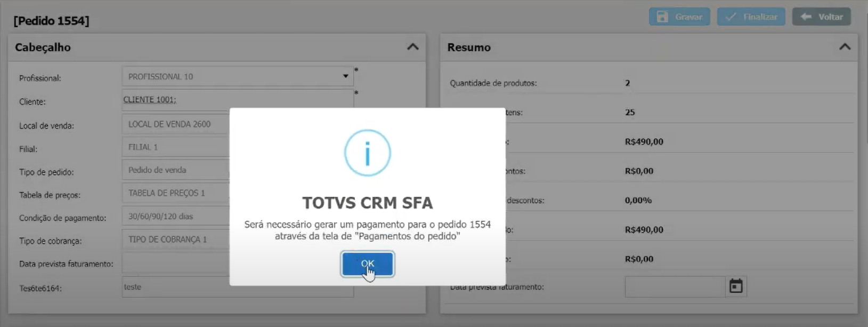Confirm the dialog with OK button

368,264
